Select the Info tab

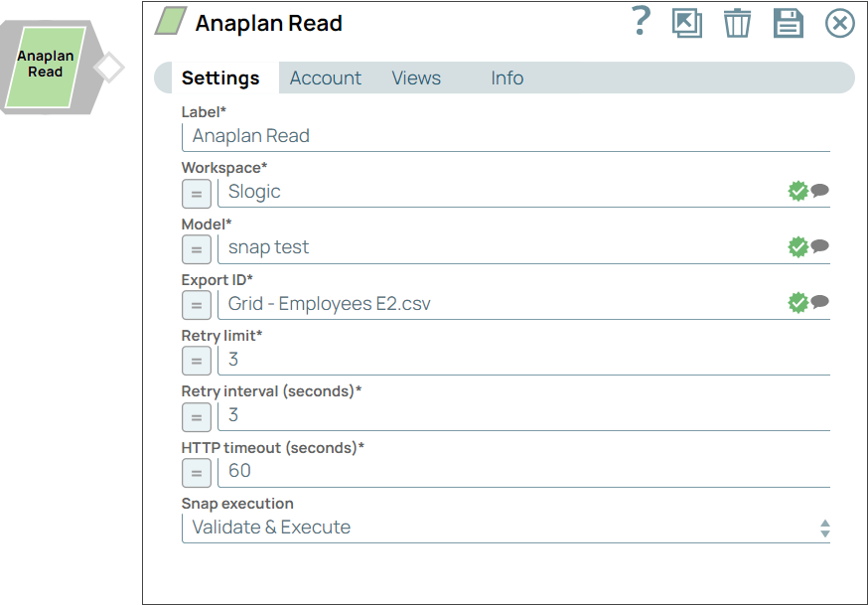click(x=506, y=77)
